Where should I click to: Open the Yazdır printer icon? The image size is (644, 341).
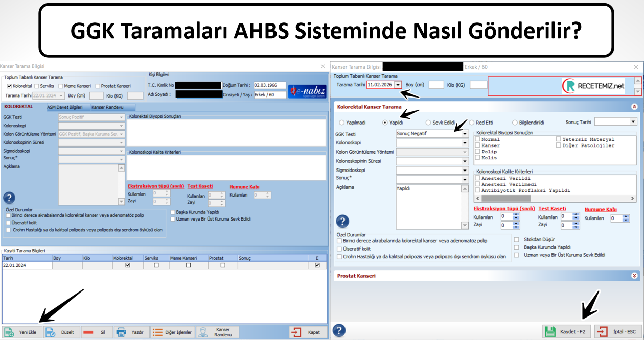[x=120, y=332]
